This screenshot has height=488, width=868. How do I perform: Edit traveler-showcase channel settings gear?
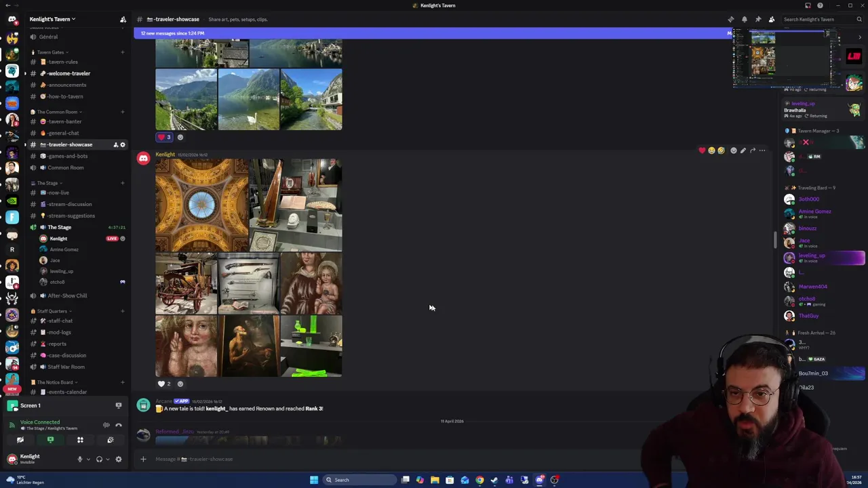point(123,144)
